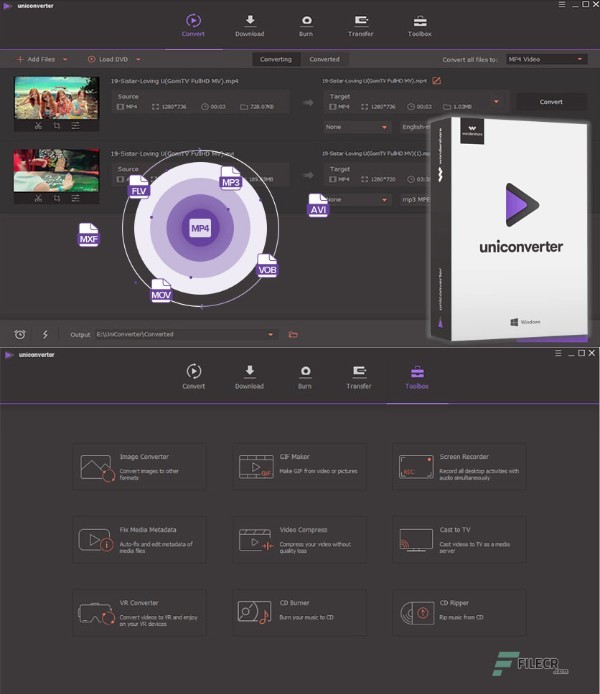Image resolution: width=600 pixels, height=694 pixels.
Task: Click the MP3 file format icon
Action: pyautogui.click(x=231, y=178)
